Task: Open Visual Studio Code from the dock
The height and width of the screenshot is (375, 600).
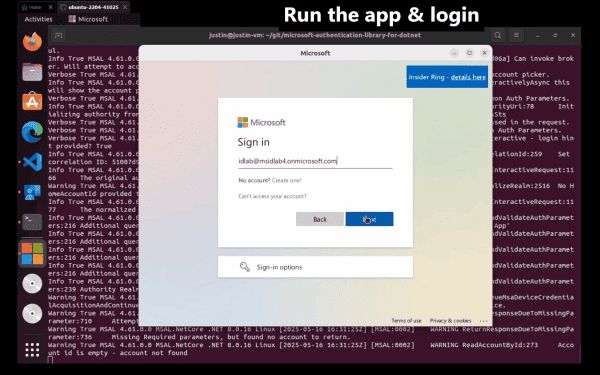Action: 32,162
